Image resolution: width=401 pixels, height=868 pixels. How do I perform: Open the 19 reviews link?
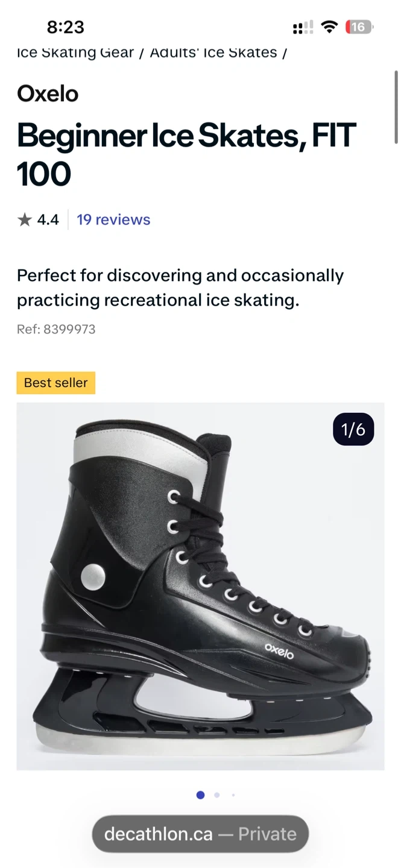click(x=113, y=219)
